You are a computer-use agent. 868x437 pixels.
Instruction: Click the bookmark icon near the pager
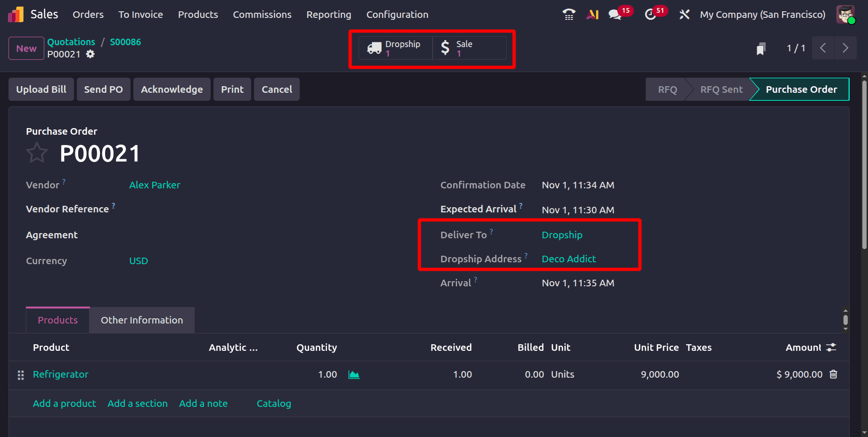[761, 48]
